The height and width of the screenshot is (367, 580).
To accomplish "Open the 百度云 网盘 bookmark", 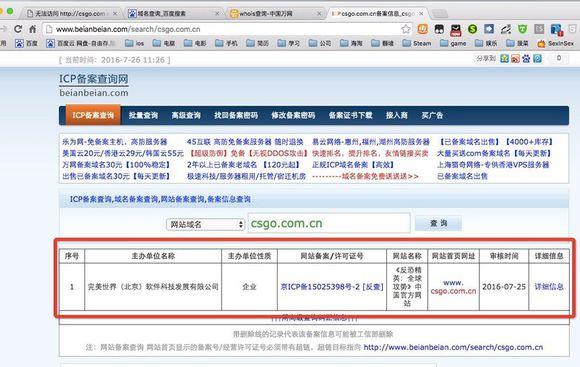I will (x=81, y=43).
